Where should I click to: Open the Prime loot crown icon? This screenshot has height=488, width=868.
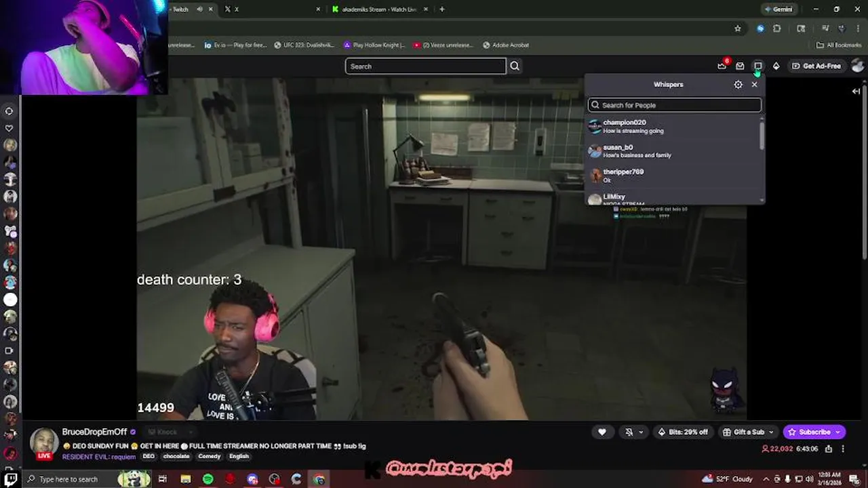722,66
